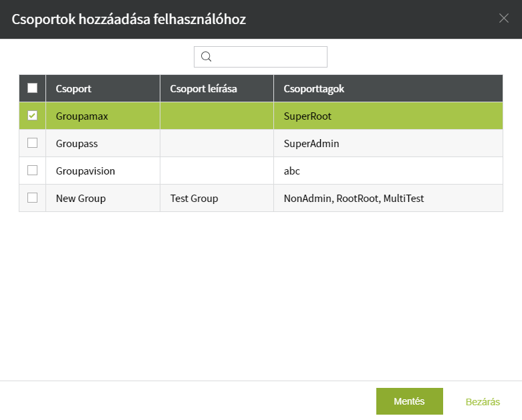Click the Mentés save button
Viewport: 522px width, 420px height.
point(410,401)
